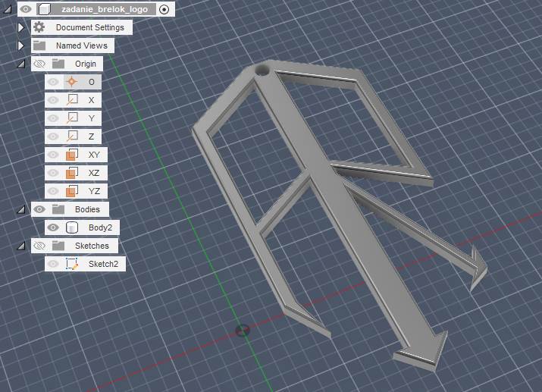Toggle visibility of the X axis

[x=53, y=100]
